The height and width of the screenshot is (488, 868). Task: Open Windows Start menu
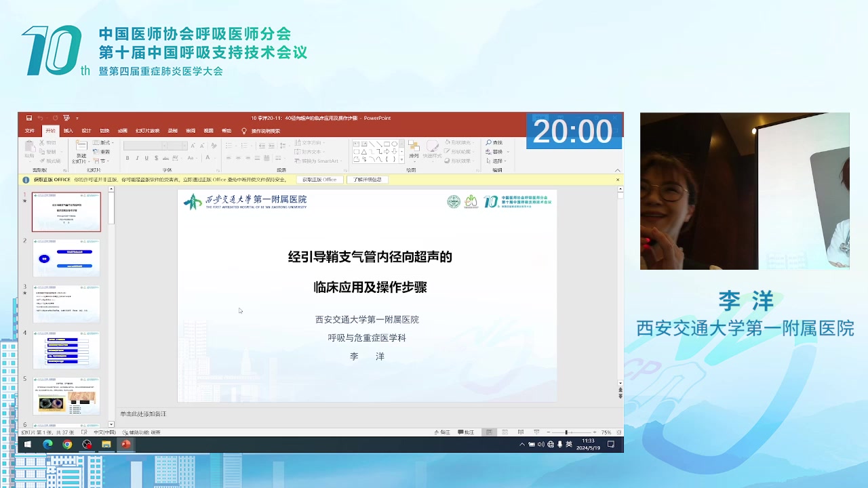pyautogui.click(x=28, y=445)
